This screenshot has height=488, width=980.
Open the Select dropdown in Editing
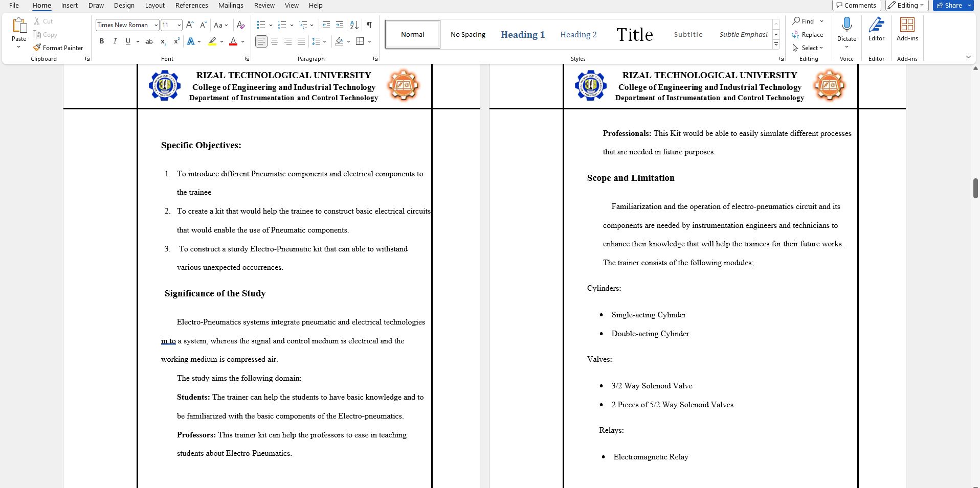tap(808, 48)
